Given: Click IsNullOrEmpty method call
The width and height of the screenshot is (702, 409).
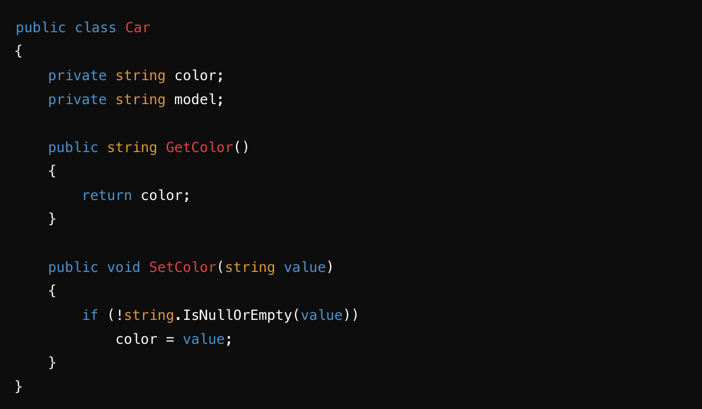Looking at the screenshot, I should [237, 315].
